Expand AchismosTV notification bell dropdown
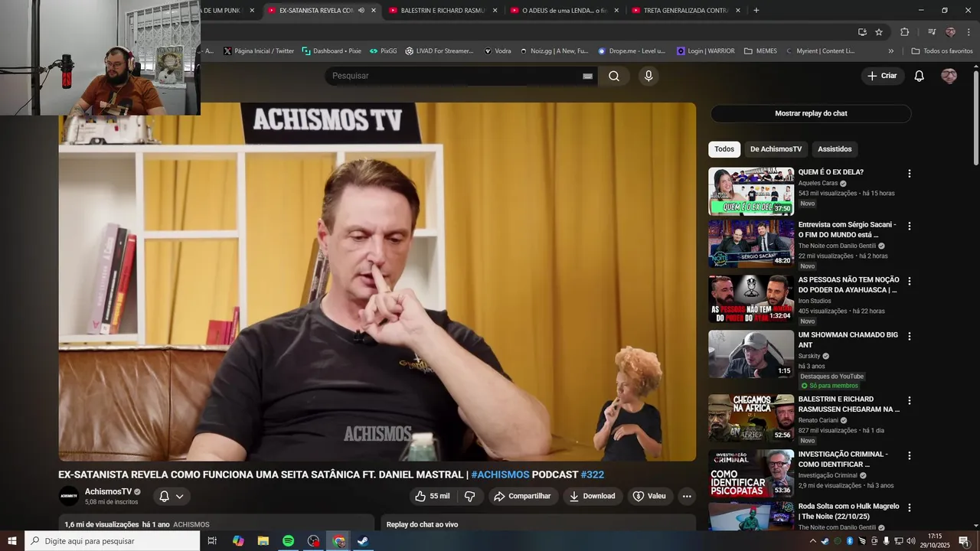Screen dimensions: 980x551 [x=180, y=496]
